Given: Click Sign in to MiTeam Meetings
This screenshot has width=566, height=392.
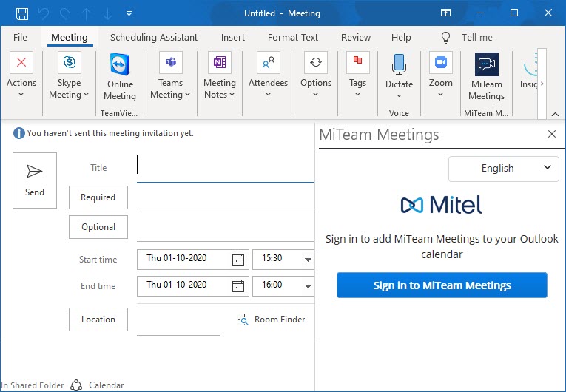Looking at the screenshot, I should [442, 285].
